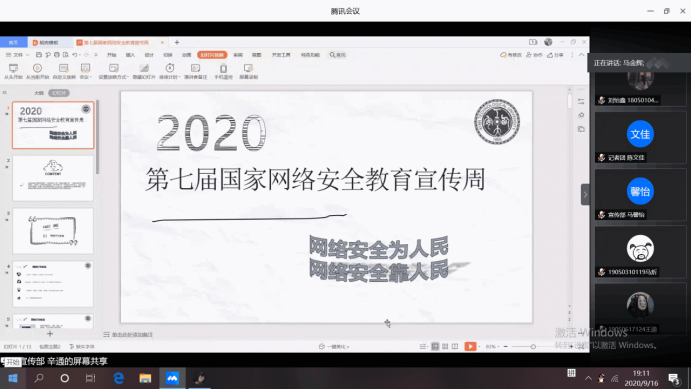The height and width of the screenshot is (389, 692).
Task: Switch to reading view in status bar
Action: 455,347
